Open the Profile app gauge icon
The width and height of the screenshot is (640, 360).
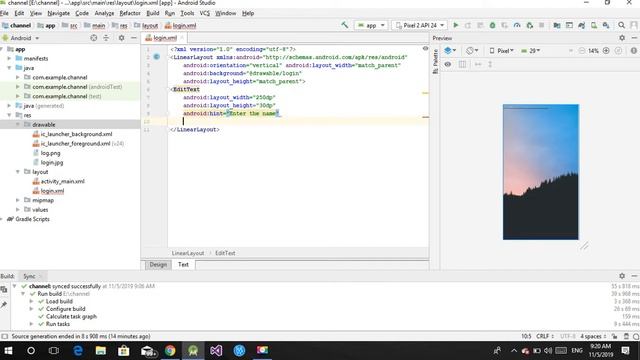pos(517,25)
